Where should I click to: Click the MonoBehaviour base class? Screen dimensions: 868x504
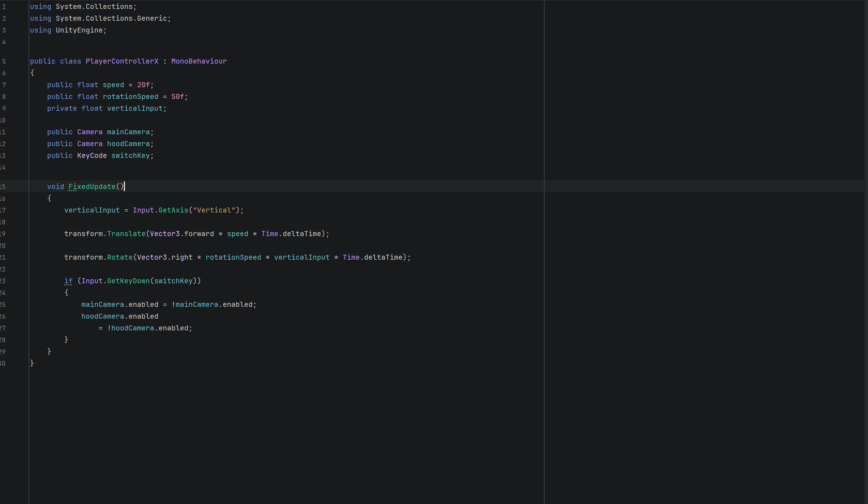pyautogui.click(x=199, y=61)
